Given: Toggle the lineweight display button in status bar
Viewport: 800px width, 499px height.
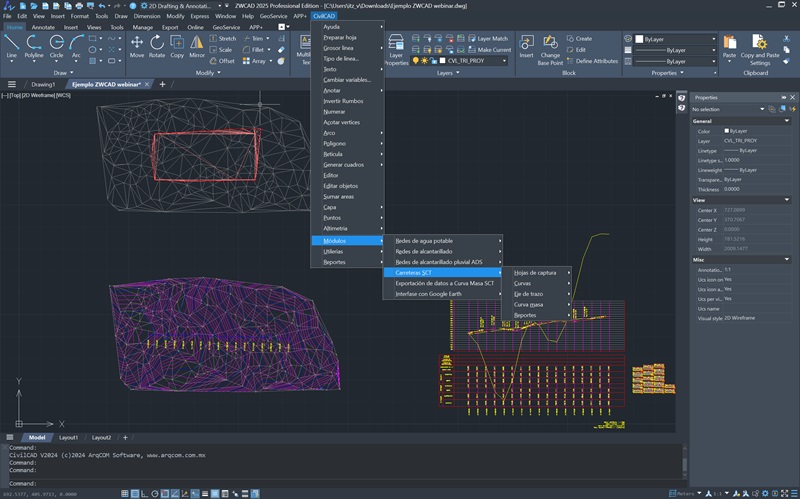Looking at the screenshot, I should point(205,493).
